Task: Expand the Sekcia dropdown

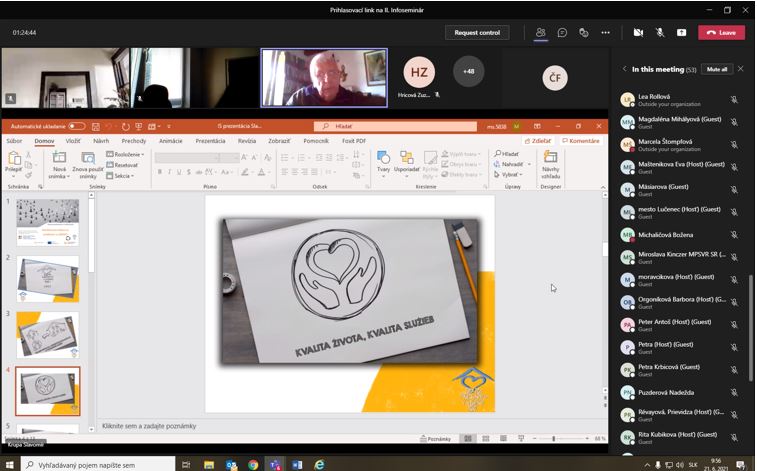Action: point(120,176)
